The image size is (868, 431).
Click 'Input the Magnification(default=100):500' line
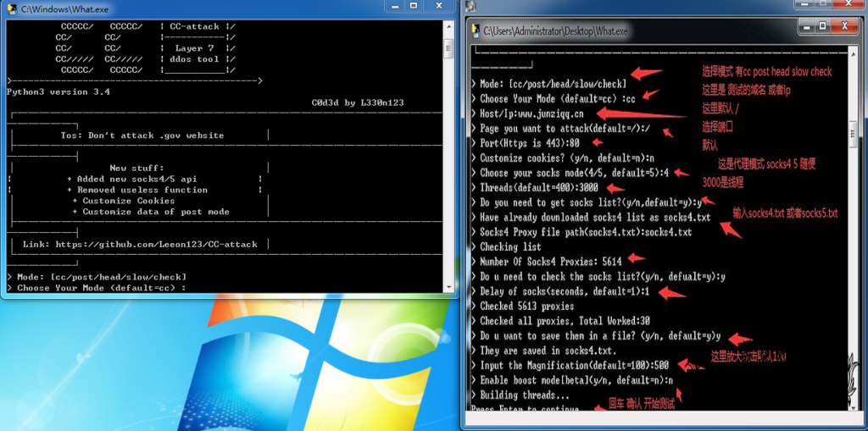[x=570, y=365]
